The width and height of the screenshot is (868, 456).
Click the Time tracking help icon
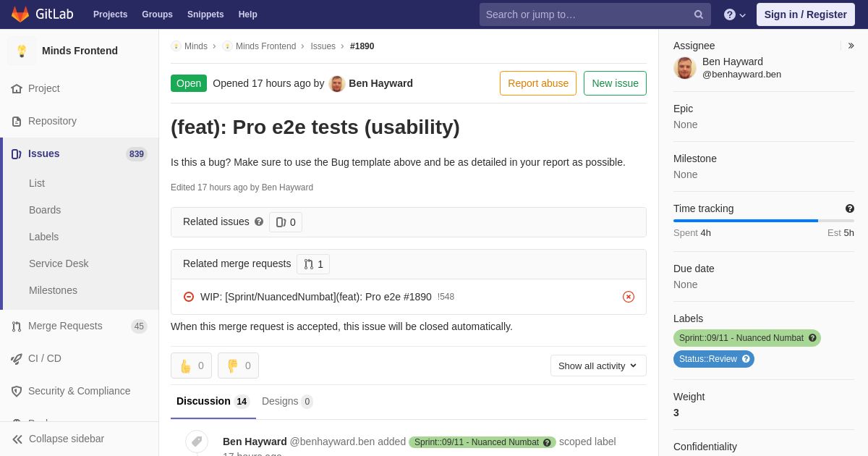(x=849, y=208)
